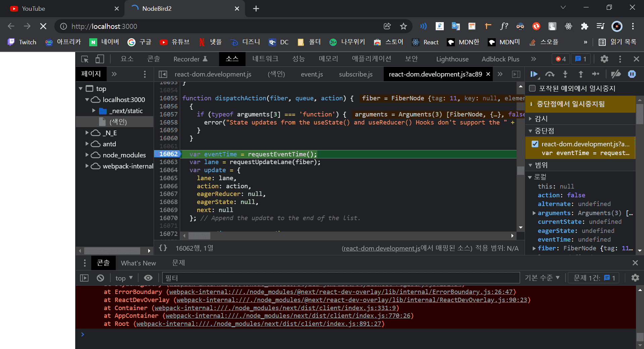Image resolution: width=644 pixels, height=349 pixels.
Task: Click the inspect element picker icon
Action: point(85,59)
